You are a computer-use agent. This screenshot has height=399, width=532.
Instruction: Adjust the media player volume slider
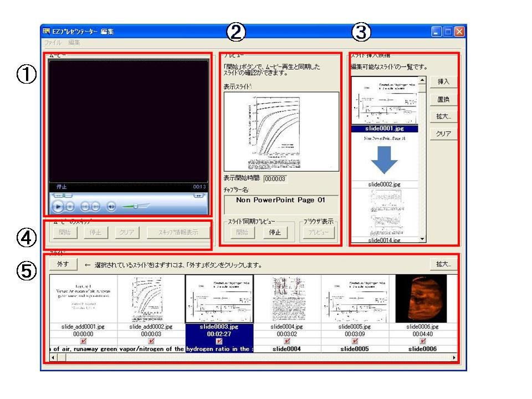tap(135, 206)
